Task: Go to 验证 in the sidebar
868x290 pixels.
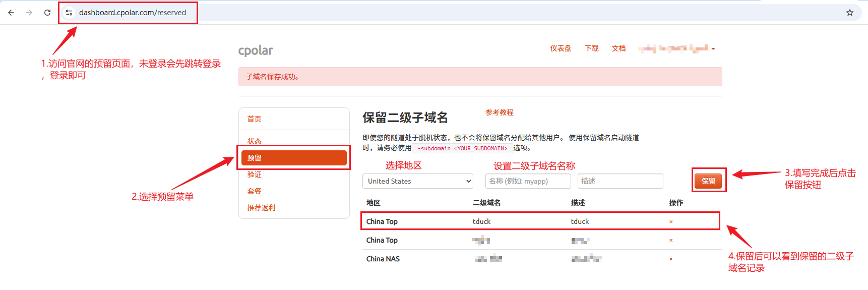Action: (x=255, y=175)
